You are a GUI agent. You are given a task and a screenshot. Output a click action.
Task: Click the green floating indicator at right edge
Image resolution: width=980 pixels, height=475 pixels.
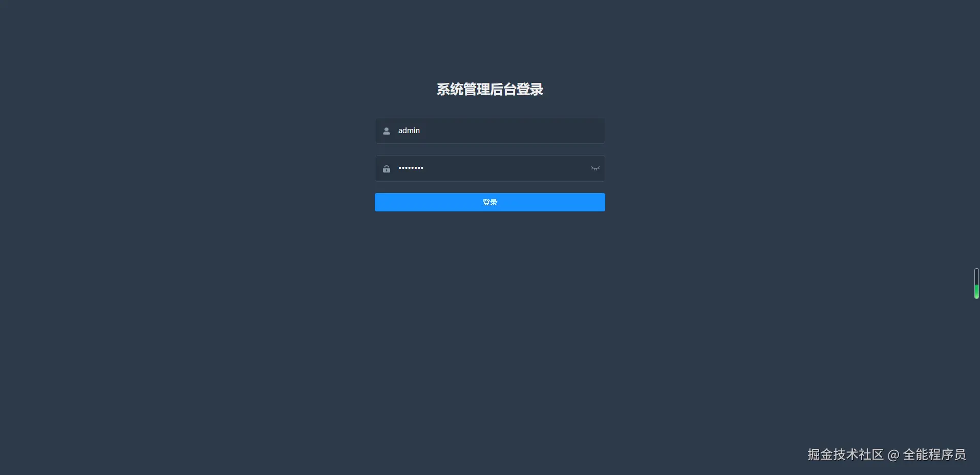(976, 291)
